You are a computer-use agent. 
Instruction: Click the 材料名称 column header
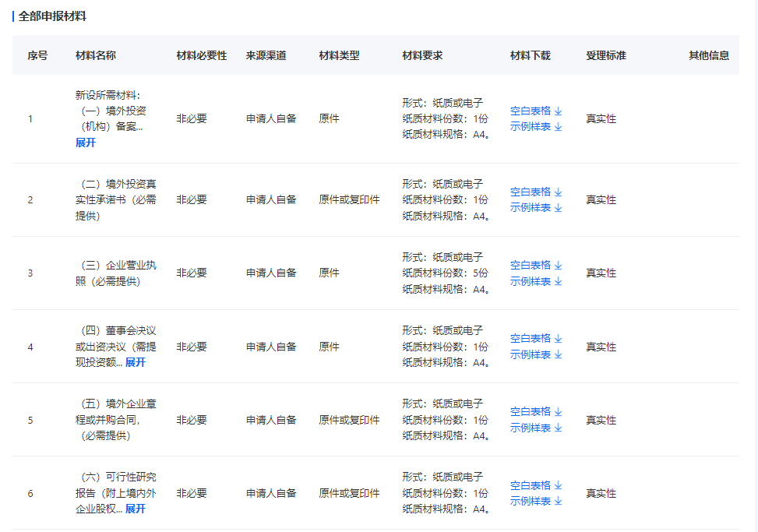click(x=96, y=55)
